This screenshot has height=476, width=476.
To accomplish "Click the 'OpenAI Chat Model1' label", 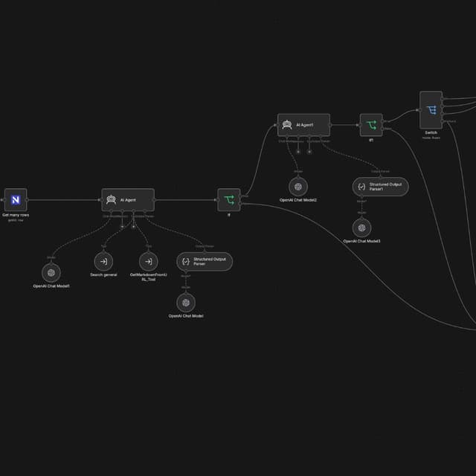I will click(51, 286).
